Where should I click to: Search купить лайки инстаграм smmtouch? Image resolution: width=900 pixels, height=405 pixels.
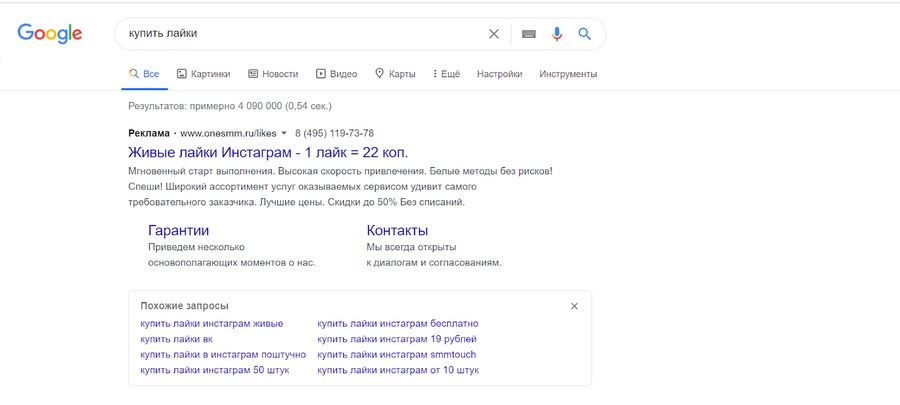pos(397,355)
